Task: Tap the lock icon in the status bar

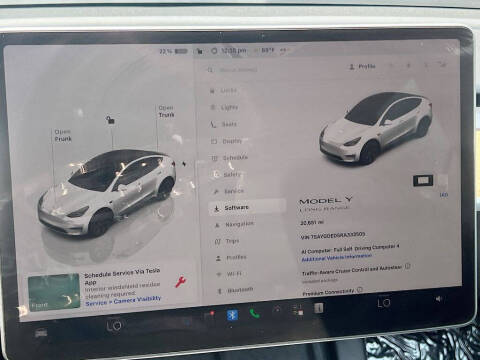Action: 199,51
